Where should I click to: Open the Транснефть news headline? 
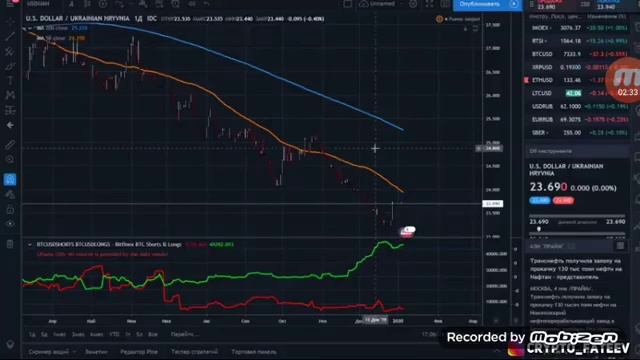(x=576, y=269)
